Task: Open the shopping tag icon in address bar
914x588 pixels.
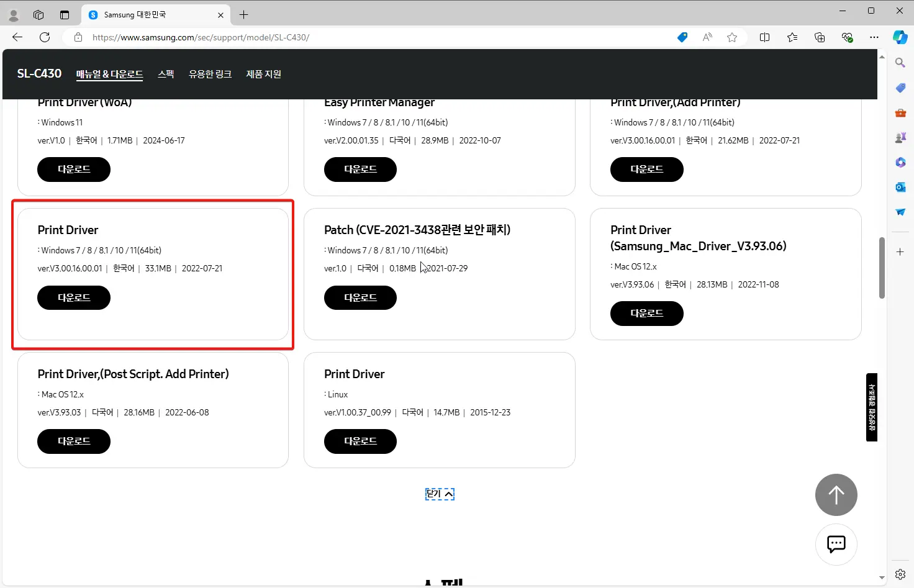Action: pyautogui.click(x=682, y=37)
